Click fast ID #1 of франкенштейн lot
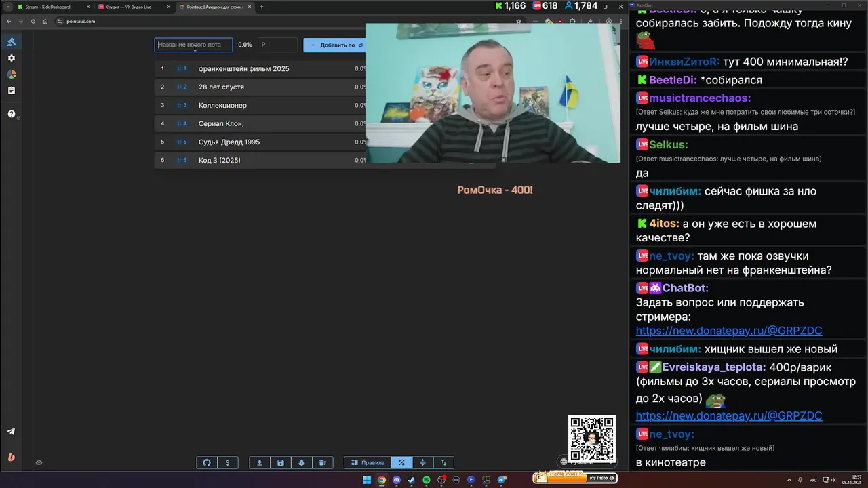868x488 pixels. point(182,68)
